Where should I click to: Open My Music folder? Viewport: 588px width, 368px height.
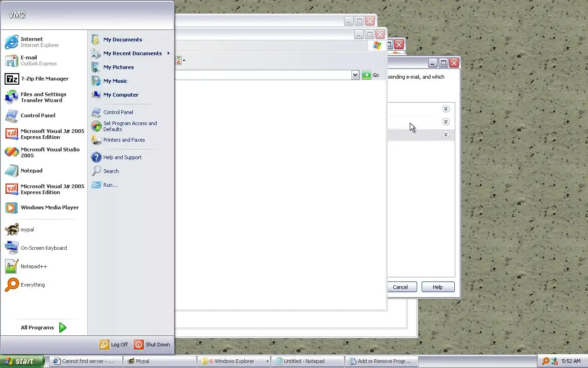[130, 81]
